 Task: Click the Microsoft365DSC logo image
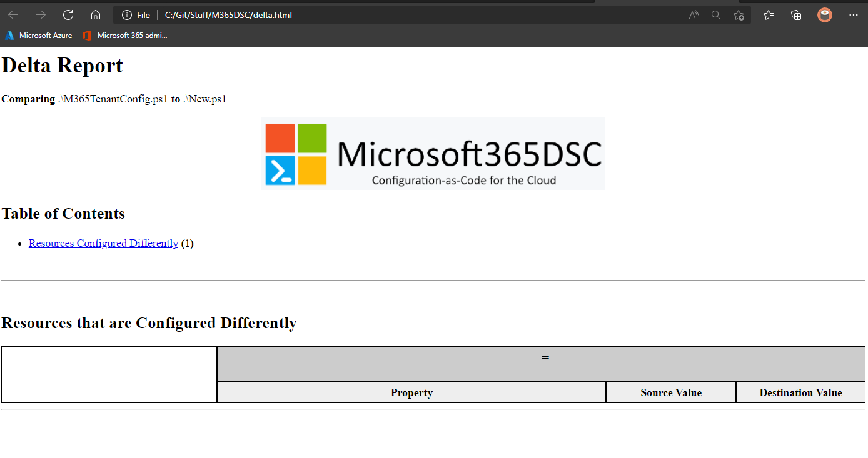(x=433, y=152)
